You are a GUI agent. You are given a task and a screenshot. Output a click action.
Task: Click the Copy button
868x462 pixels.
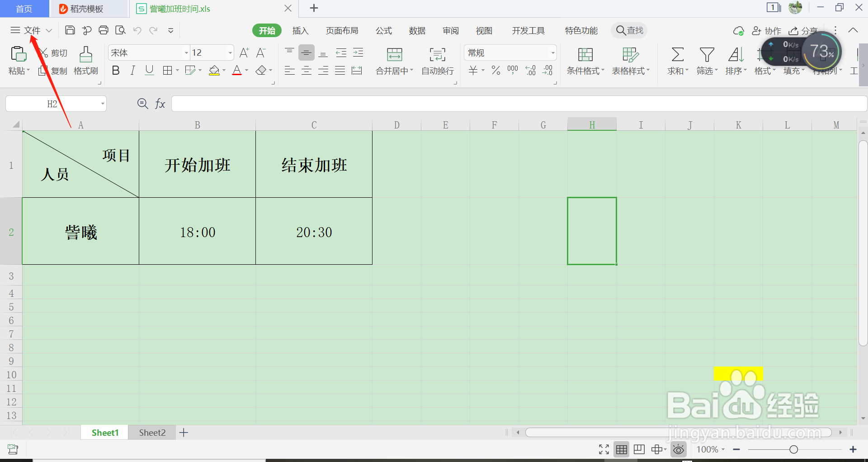[53, 71]
